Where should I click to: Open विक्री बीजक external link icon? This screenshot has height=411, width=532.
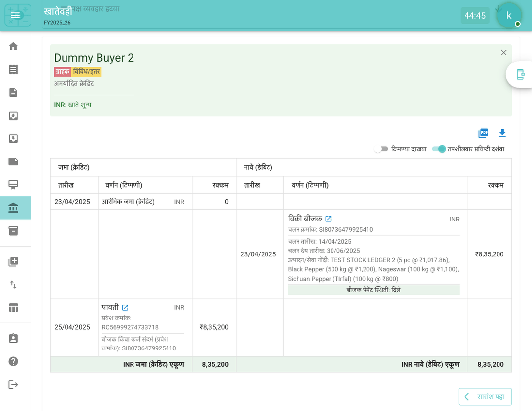point(328,219)
